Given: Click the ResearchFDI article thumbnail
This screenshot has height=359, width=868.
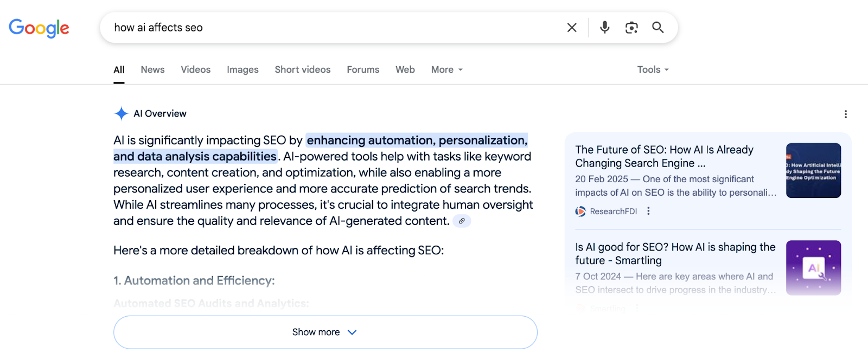Looking at the screenshot, I should pos(813,170).
